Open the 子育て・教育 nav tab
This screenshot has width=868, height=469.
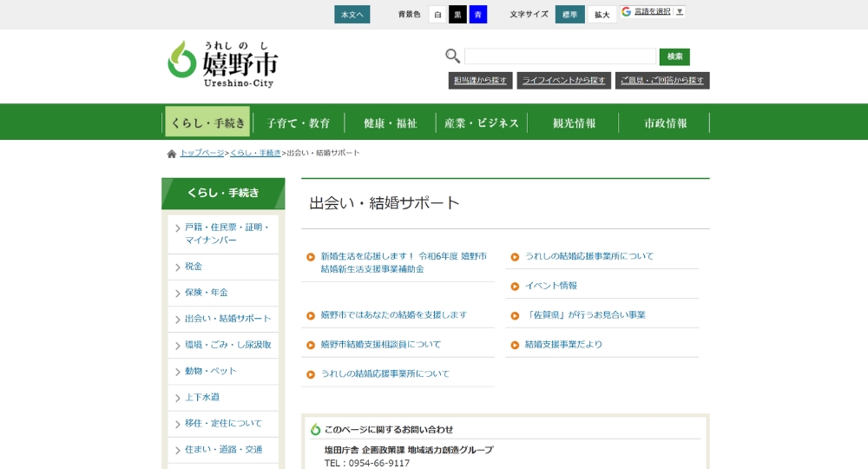point(299,123)
